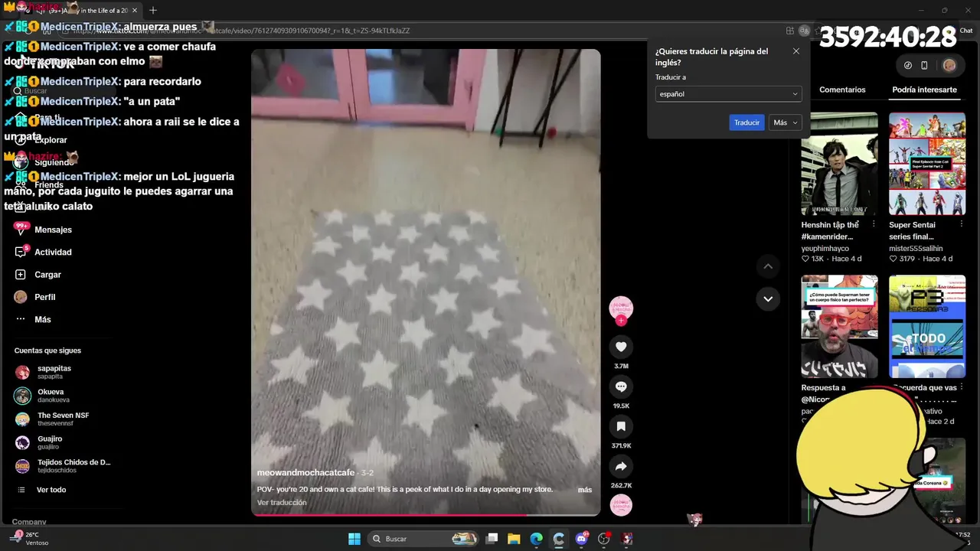
Task: Open the browser extensions icon
Action: pos(790,31)
